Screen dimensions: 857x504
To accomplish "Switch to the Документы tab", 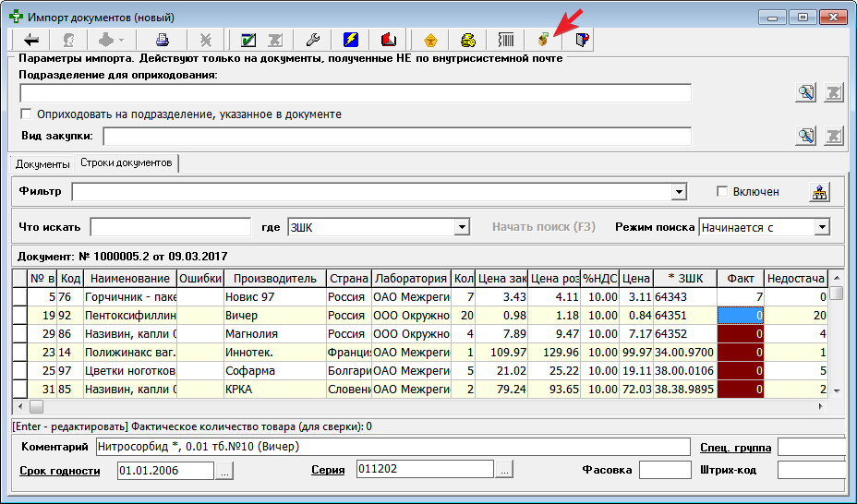I will (x=42, y=164).
